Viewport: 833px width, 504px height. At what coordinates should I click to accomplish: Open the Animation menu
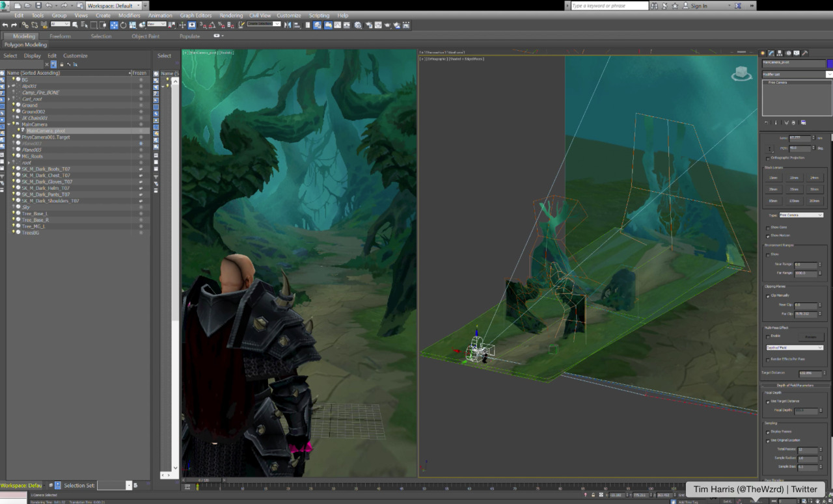(x=160, y=15)
